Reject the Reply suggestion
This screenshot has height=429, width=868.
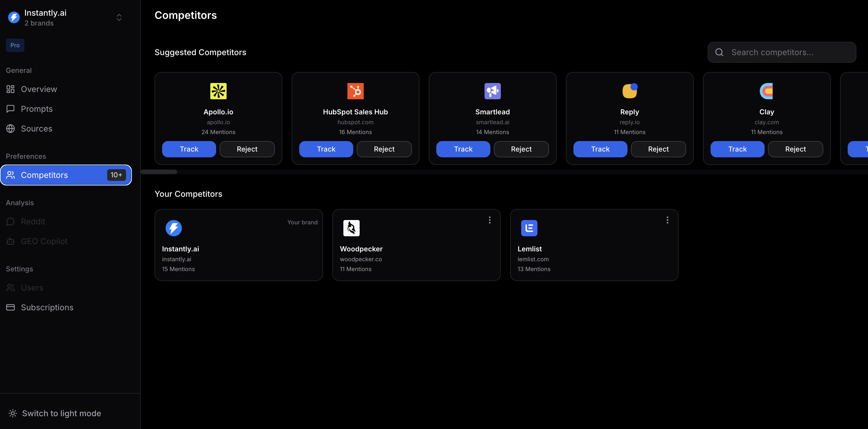(659, 149)
